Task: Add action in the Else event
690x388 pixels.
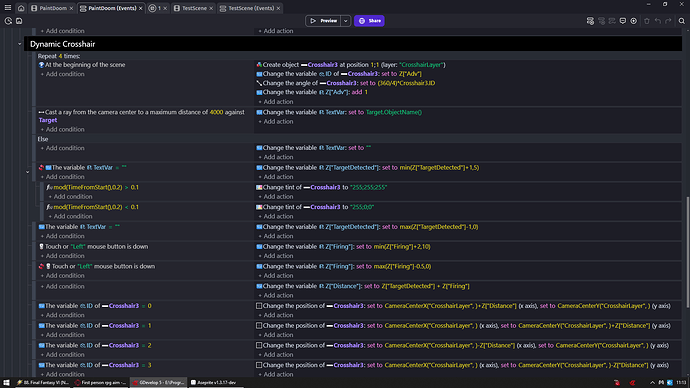Action: pyautogui.click(x=275, y=157)
